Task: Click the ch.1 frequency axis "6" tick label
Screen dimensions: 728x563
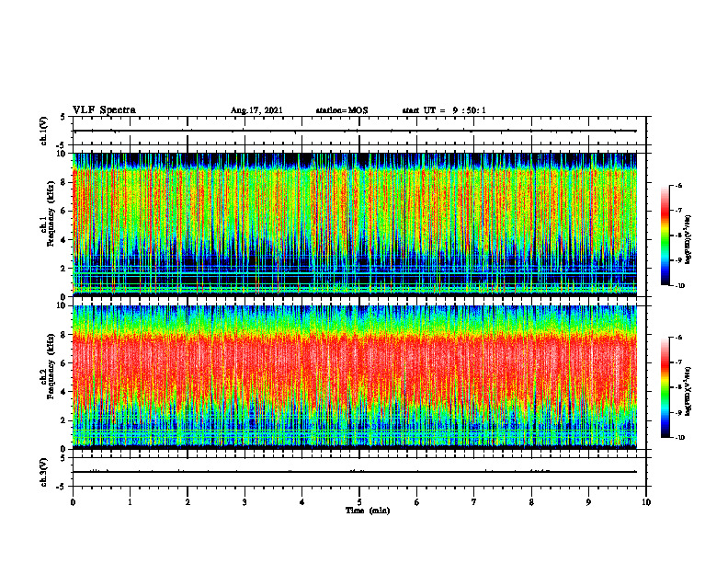Action: [64, 211]
